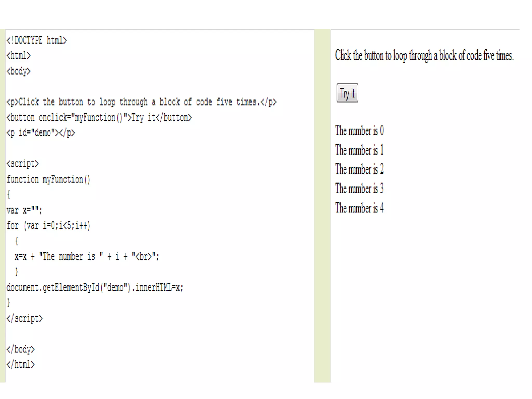Click the opening <script> tag line
532x399 pixels.
point(23,164)
